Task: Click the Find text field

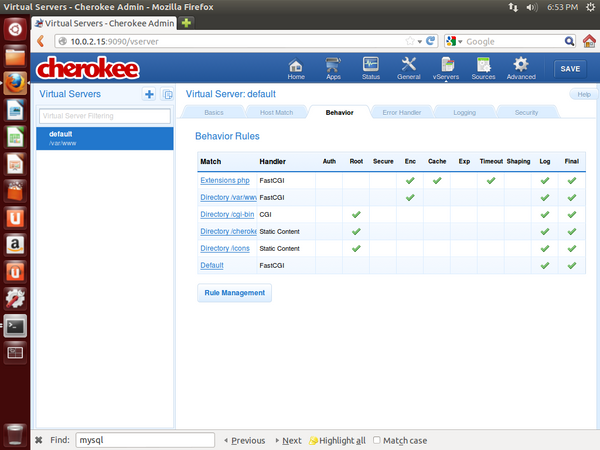Action: tap(145, 440)
